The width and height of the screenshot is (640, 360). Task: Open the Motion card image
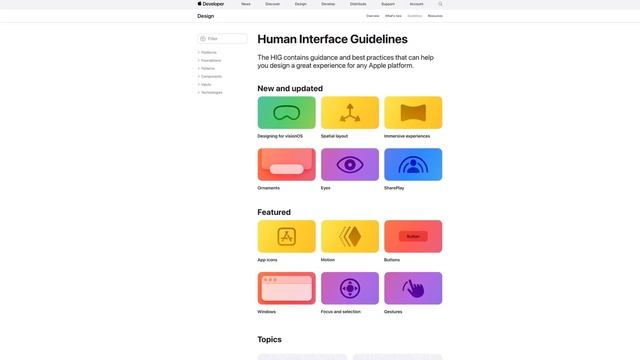(350, 236)
